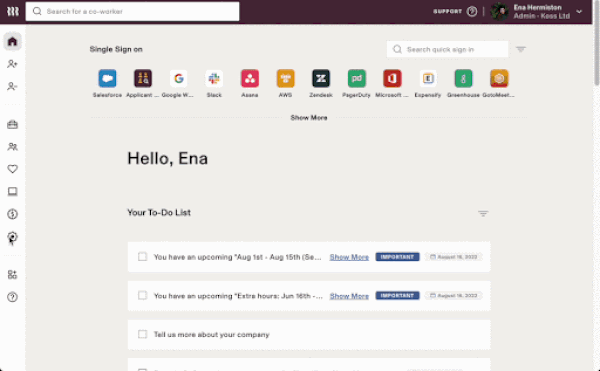Viewport: 600px width, 371px height.
Task: Click the home icon in the sidebar
Action: 12,41
